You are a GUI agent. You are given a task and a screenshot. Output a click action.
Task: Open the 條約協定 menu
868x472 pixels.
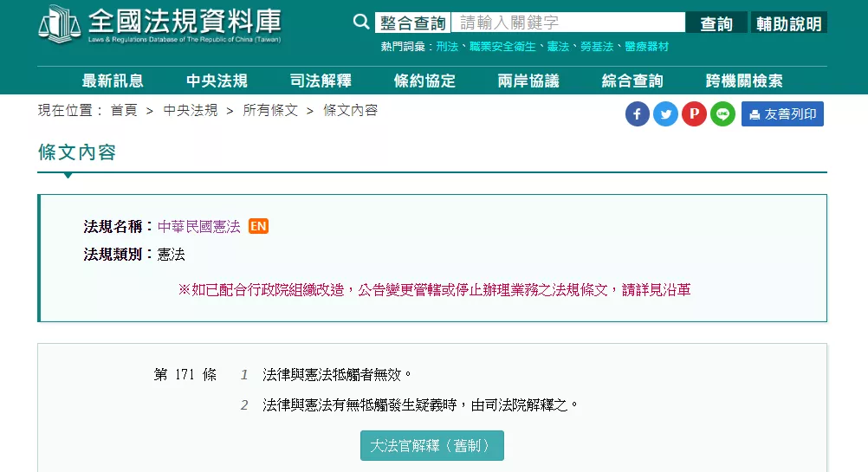(424, 81)
